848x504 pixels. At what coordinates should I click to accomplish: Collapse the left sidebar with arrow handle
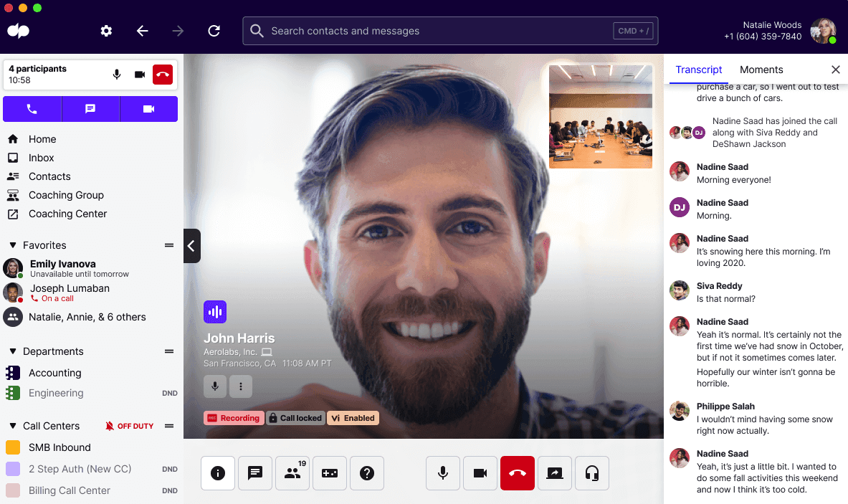pos(191,246)
